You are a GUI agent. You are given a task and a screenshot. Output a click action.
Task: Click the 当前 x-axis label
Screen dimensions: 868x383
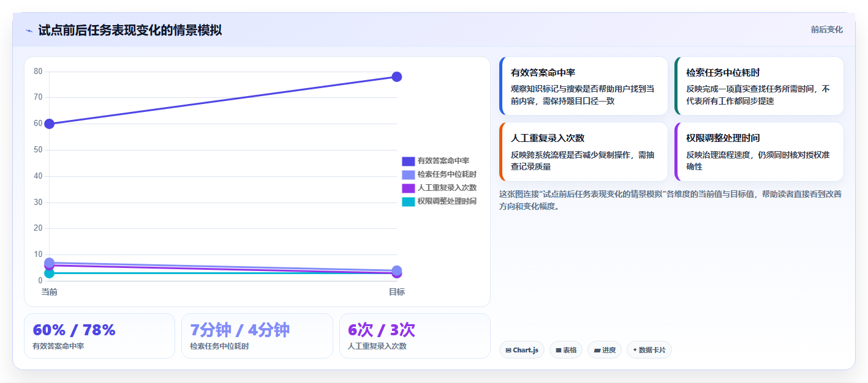(50, 292)
